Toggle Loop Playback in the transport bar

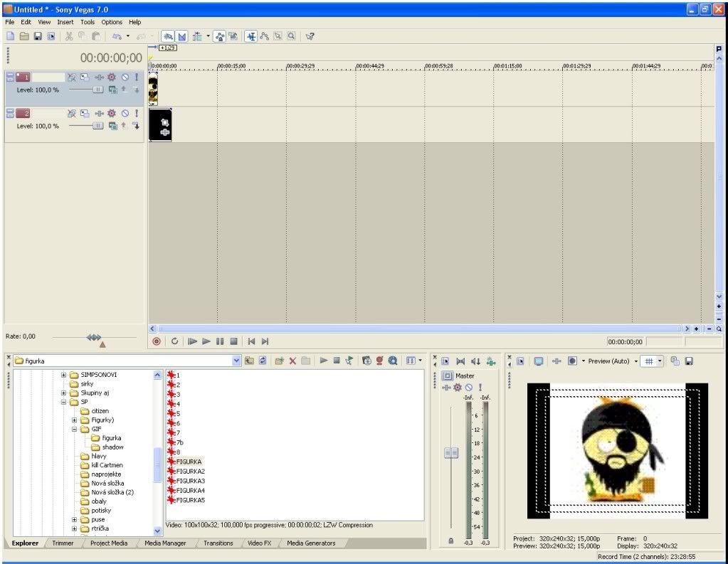pos(174,341)
